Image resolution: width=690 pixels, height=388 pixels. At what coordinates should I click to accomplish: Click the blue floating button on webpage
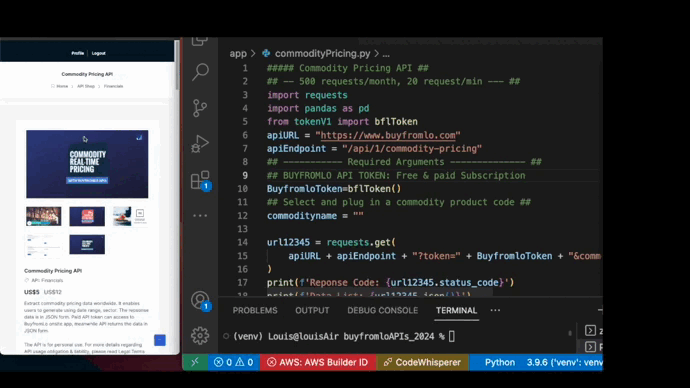[x=160, y=340]
